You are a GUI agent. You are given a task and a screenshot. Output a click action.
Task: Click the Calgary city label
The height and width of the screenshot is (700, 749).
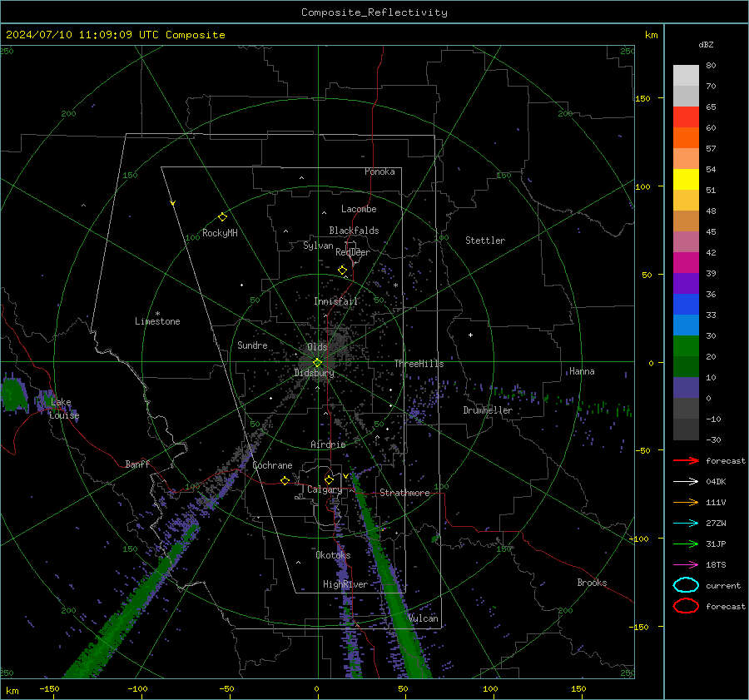click(325, 489)
